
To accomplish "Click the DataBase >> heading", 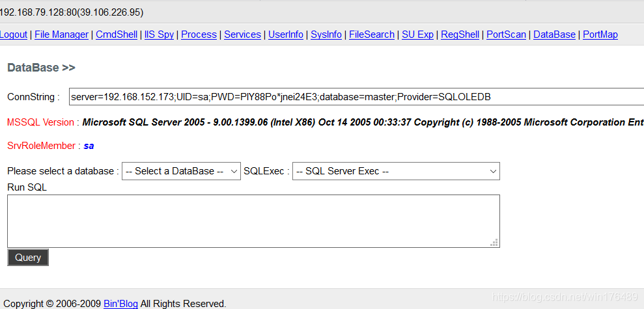I will click(x=41, y=68).
